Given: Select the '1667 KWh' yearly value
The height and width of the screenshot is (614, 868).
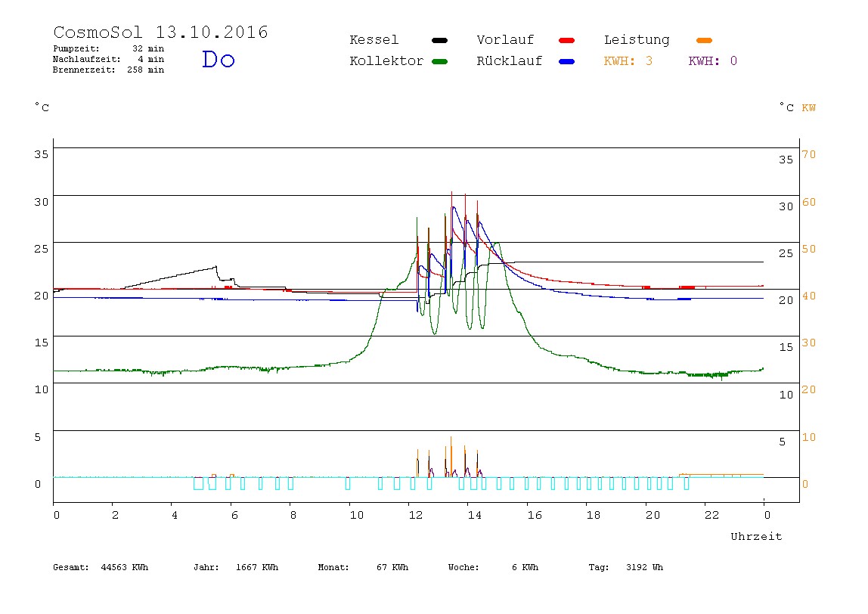Looking at the screenshot, I should click(257, 567).
